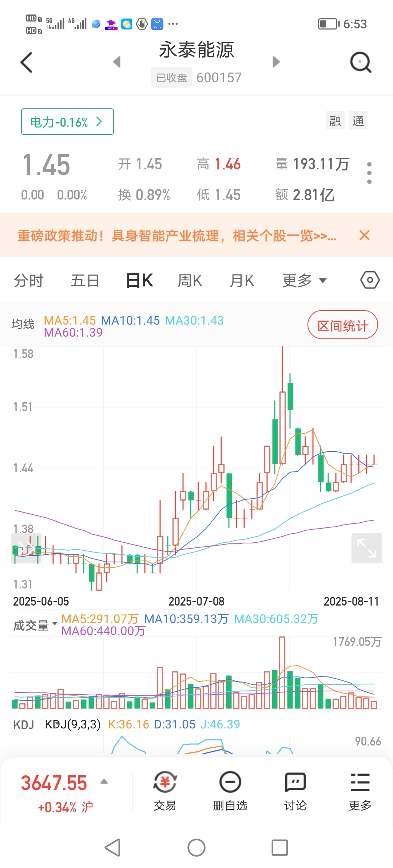Tap the 通 Stock Connect tag
The width and height of the screenshot is (393, 868).
358,120
